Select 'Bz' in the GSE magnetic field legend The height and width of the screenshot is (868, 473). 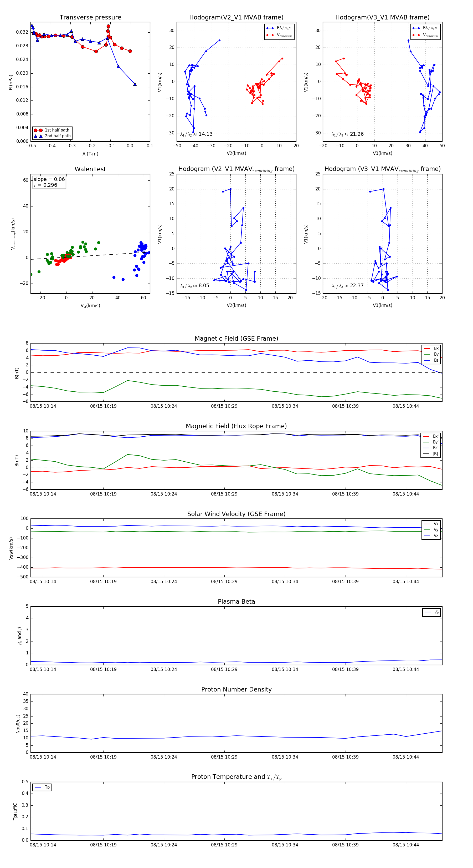[x=431, y=360]
